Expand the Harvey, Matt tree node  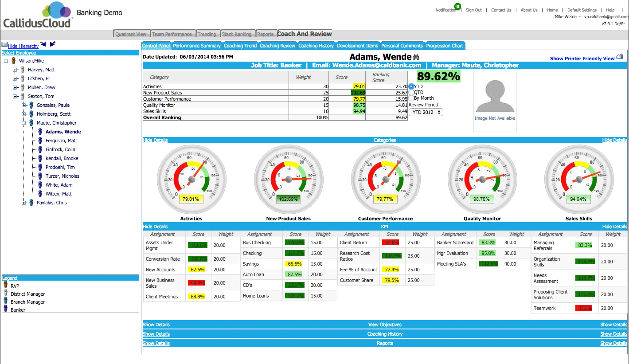pyautogui.click(x=16, y=70)
